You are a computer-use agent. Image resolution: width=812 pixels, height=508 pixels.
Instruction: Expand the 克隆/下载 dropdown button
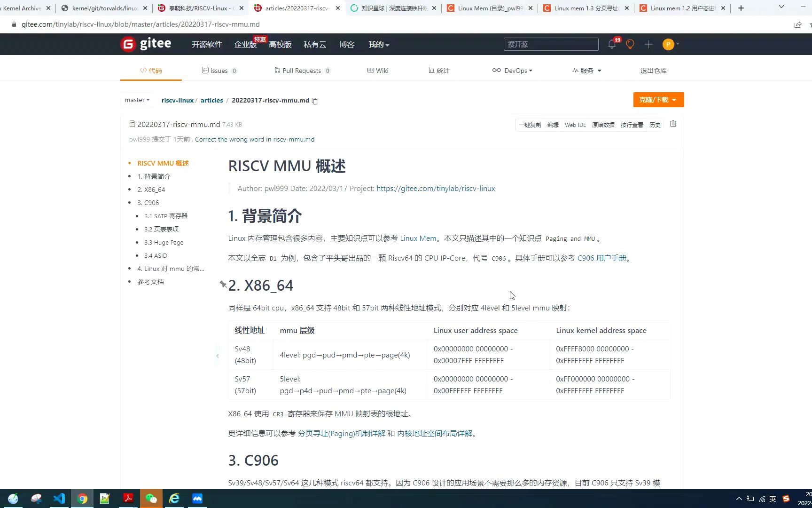point(658,100)
